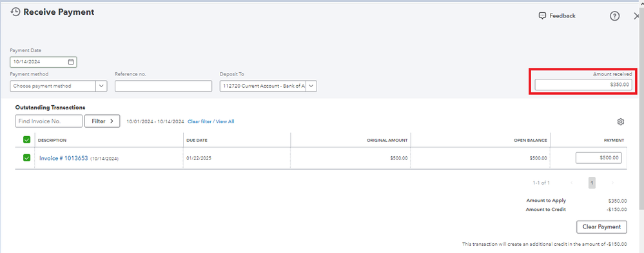The image size is (644, 253).
Task: Click the Find Invoice No. search box
Action: click(x=49, y=121)
